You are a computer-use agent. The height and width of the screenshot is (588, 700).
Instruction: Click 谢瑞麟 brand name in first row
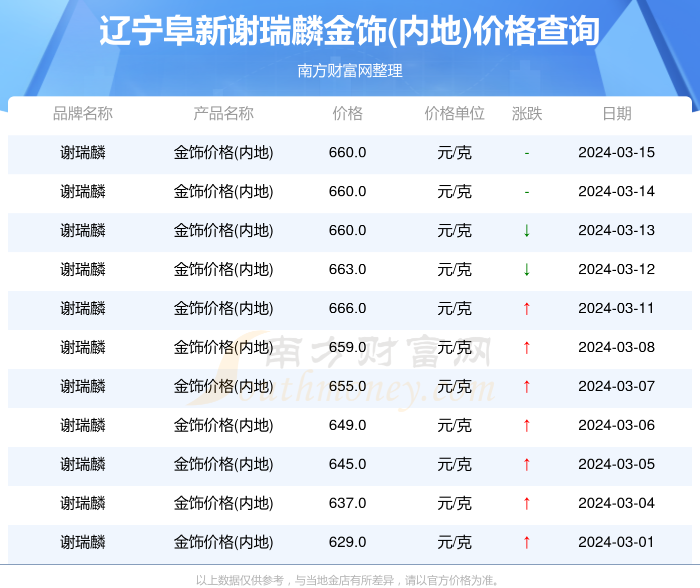[x=83, y=152]
